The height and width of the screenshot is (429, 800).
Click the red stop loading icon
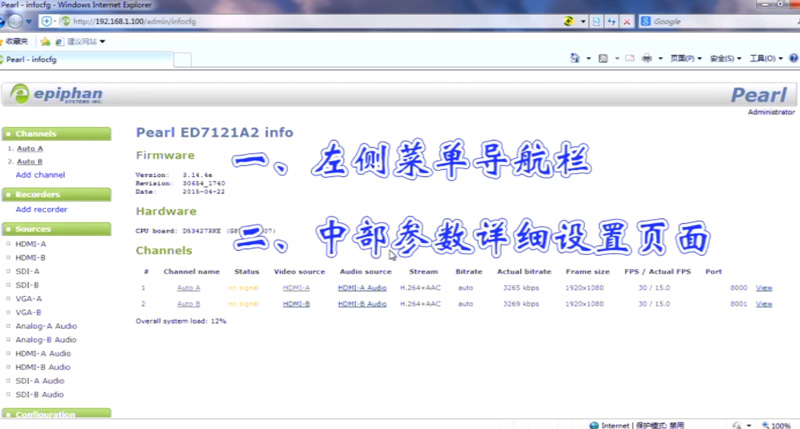click(627, 21)
